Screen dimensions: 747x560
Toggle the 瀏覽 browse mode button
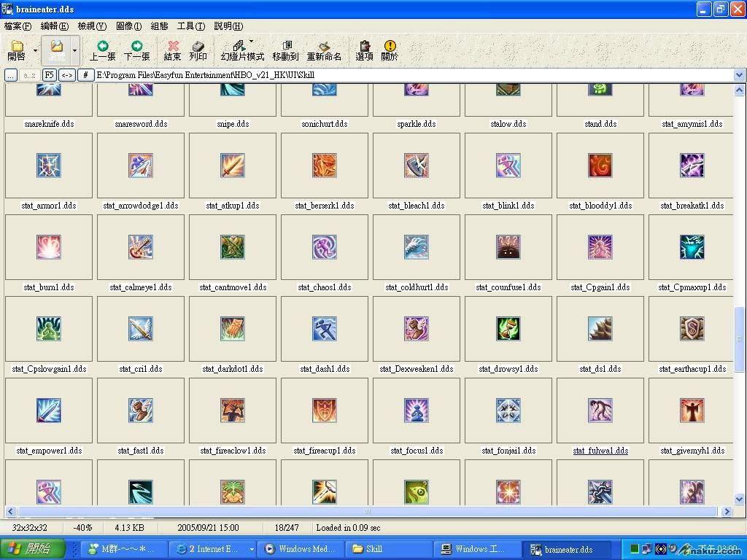[56, 50]
